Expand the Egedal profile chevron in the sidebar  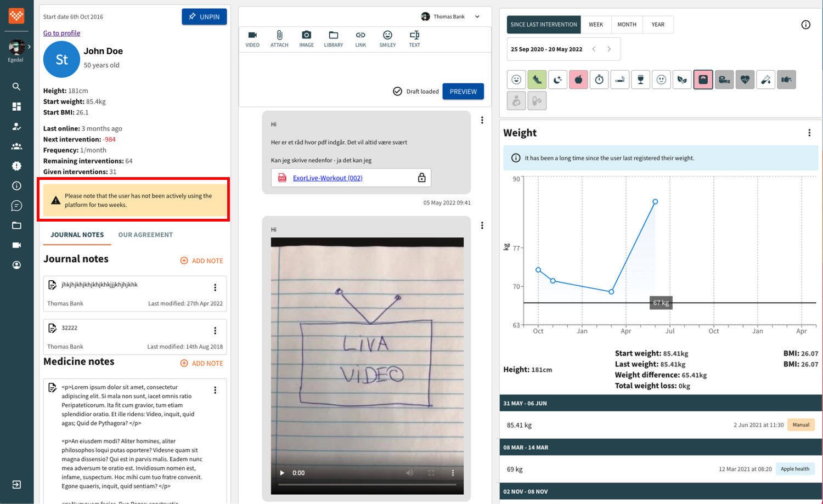point(29,47)
